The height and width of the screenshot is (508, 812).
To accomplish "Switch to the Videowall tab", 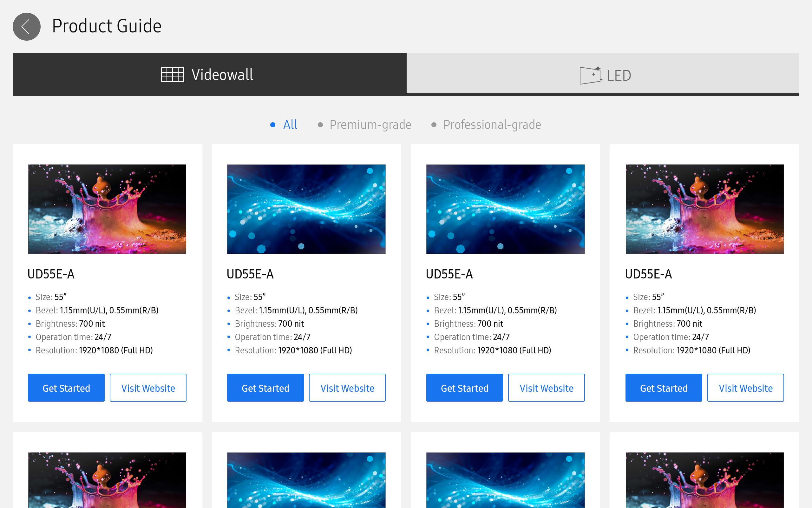I will (209, 75).
